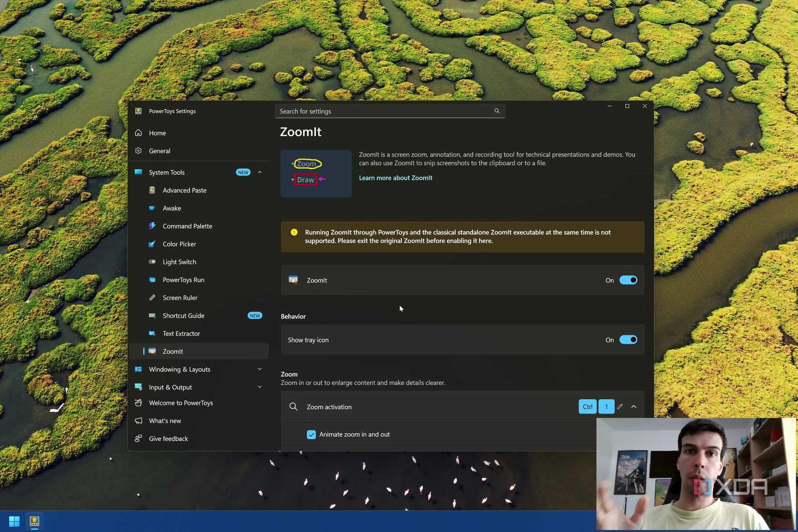
Task: Select Light Switch in the sidebar
Action: pyautogui.click(x=199, y=262)
